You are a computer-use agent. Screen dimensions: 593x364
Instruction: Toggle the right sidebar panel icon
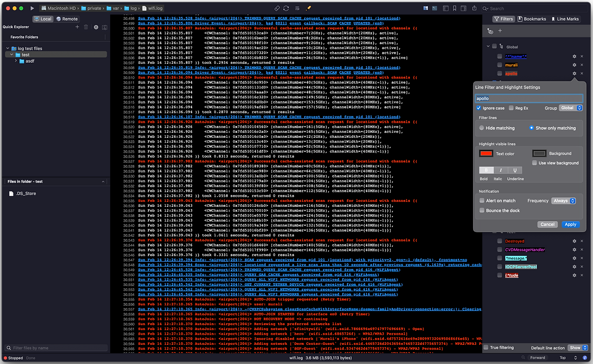(464, 8)
